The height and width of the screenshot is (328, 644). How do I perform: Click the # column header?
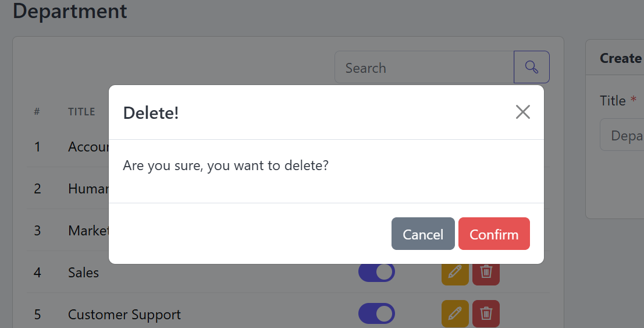(37, 111)
